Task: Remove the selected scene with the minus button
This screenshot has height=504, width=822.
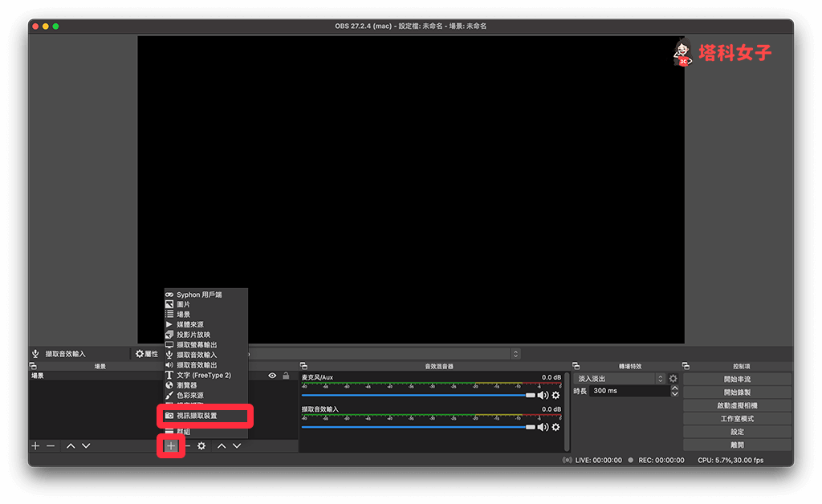Action: [x=51, y=445]
